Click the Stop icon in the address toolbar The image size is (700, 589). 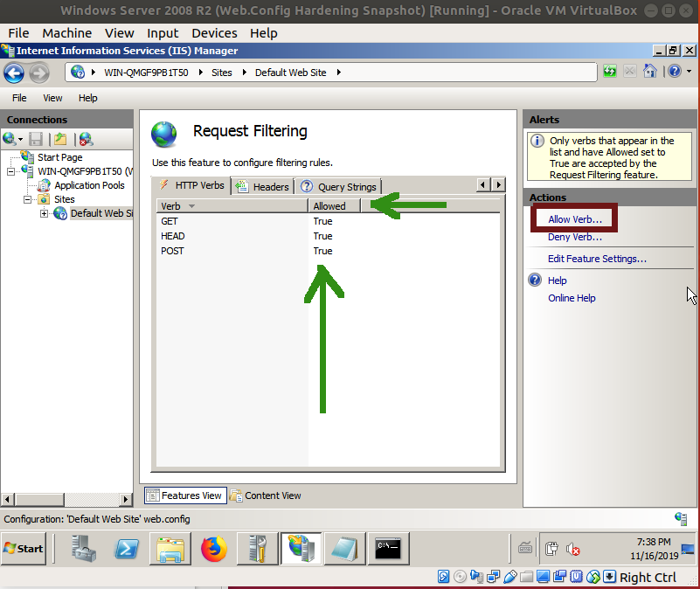coord(629,71)
